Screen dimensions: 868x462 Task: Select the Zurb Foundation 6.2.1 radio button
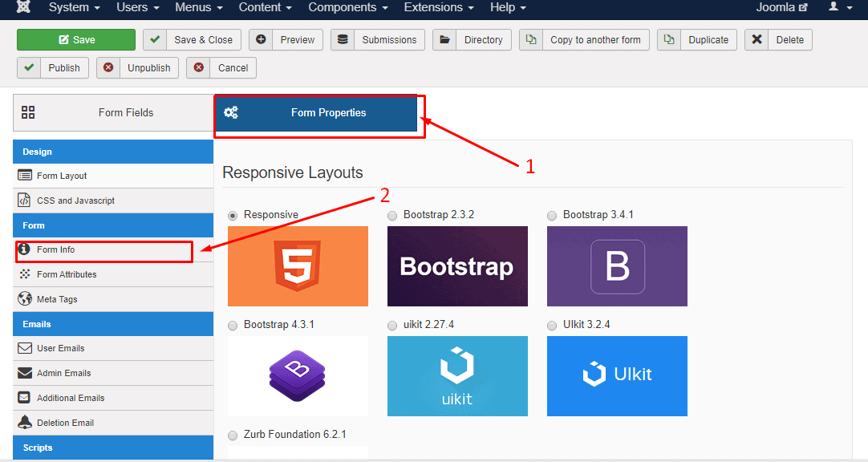pos(233,436)
